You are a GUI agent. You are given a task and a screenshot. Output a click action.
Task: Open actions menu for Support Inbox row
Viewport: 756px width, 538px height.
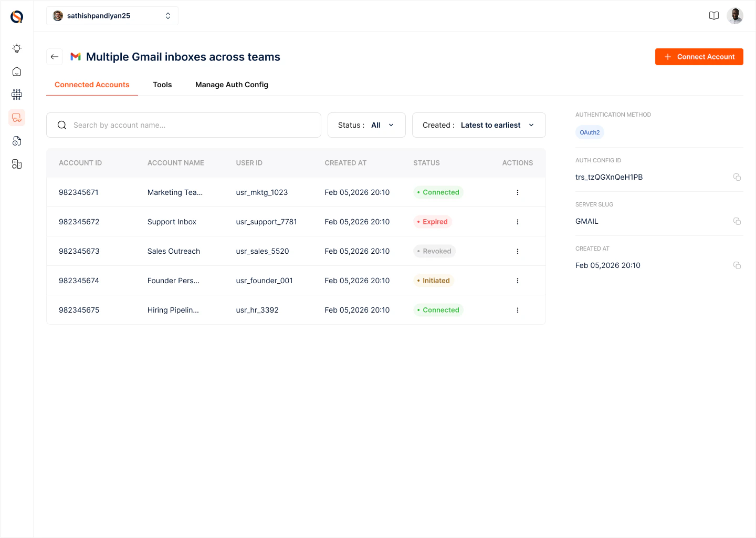tap(518, 222)
